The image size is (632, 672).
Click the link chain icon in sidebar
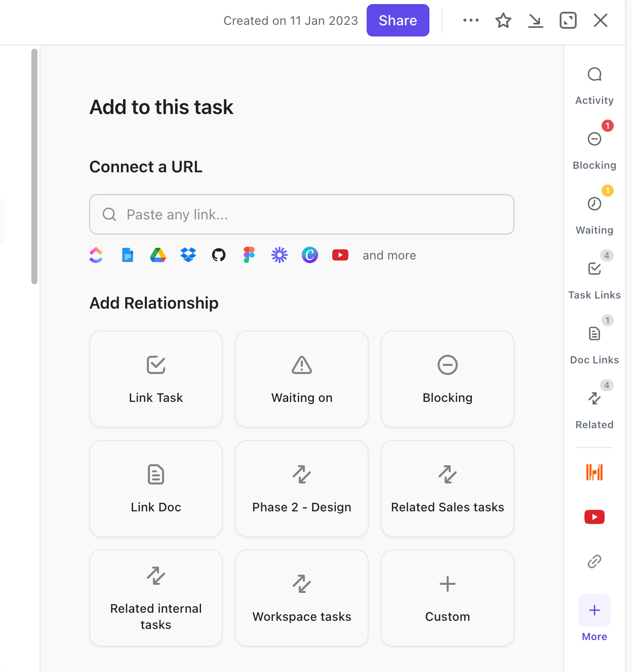[594, 562]
